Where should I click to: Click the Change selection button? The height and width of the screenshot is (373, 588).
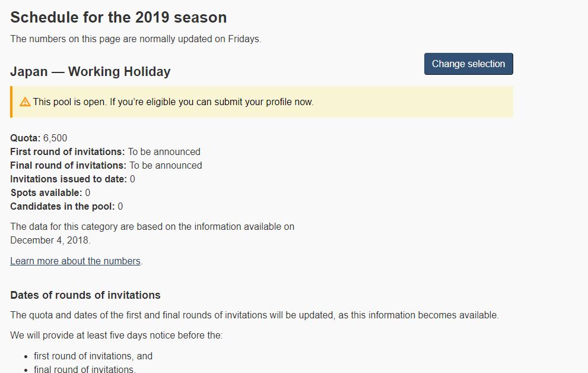468,64
